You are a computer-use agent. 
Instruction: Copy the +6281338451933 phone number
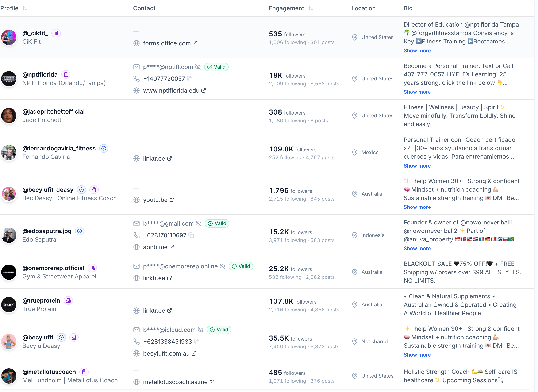click(197, 342)
